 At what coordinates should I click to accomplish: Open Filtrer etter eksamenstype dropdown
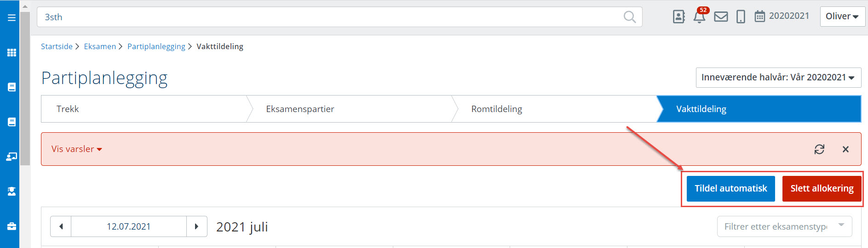pos(784,226)
